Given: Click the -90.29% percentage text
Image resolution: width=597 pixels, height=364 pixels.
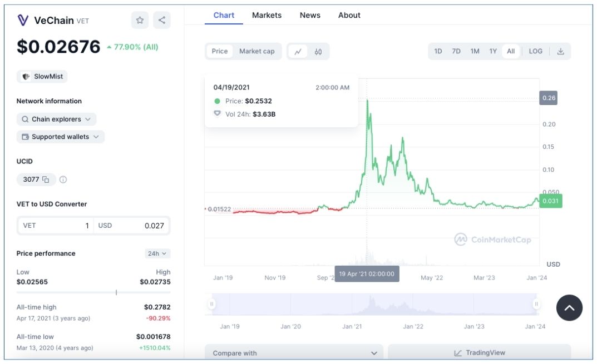Looking at the screenshot, I should point(159,318).
